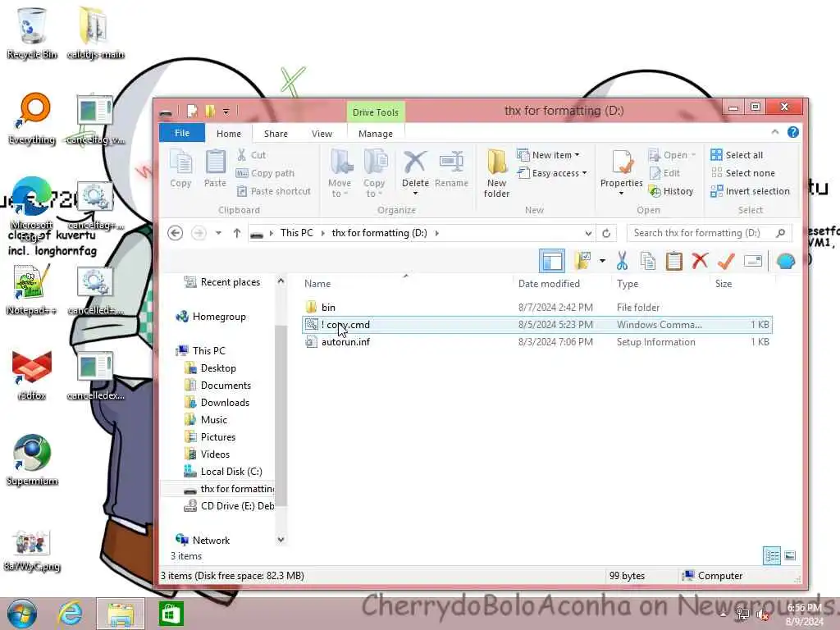This screenshot has width=840, height=630.
Task: Open Local Disk (C:) in the navigation pane
Action: click(x=231, y=472)
